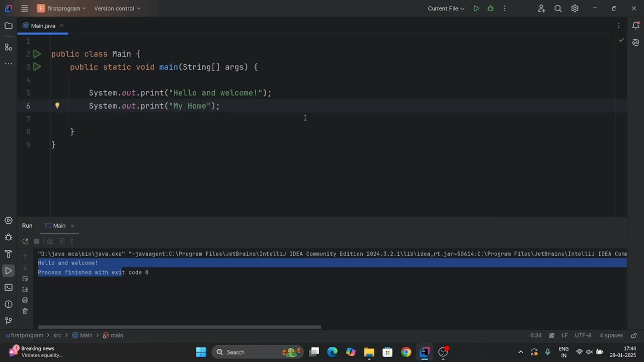
Task: Expand the Version control dropdown
Action: (x=117, y=9)
